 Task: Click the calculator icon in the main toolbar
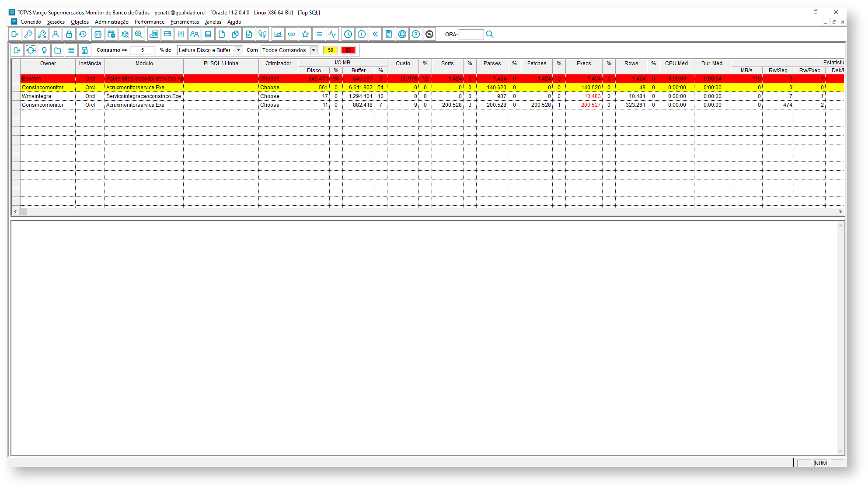point(389,34)
